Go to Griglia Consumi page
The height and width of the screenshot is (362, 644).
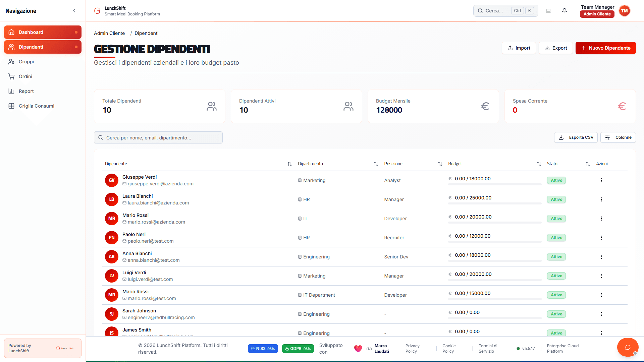(x=36, y=106)
